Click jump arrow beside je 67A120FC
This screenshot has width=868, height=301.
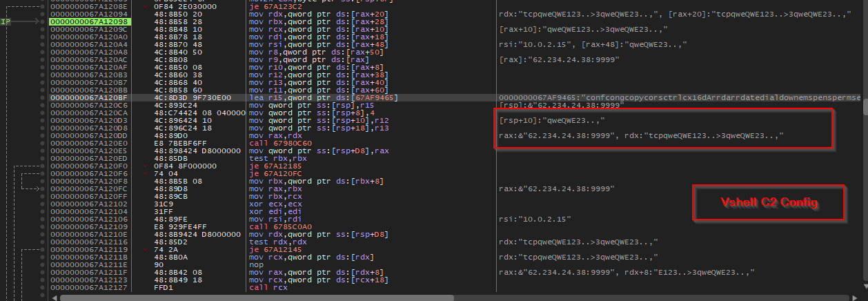(x=145, y=174)
